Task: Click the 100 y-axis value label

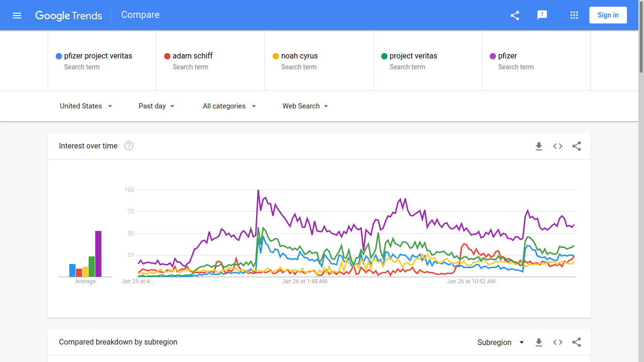Action: tap(129, 190)
